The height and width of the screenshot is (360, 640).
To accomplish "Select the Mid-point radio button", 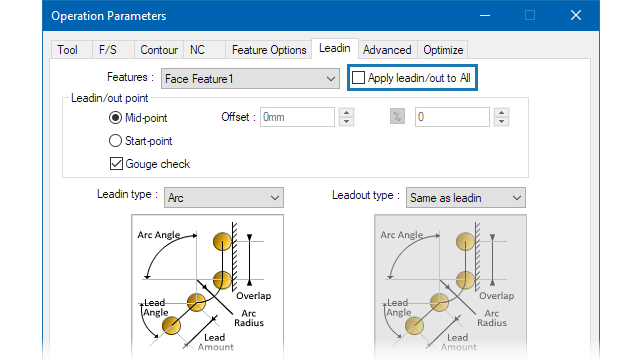I will pos(116,118).
